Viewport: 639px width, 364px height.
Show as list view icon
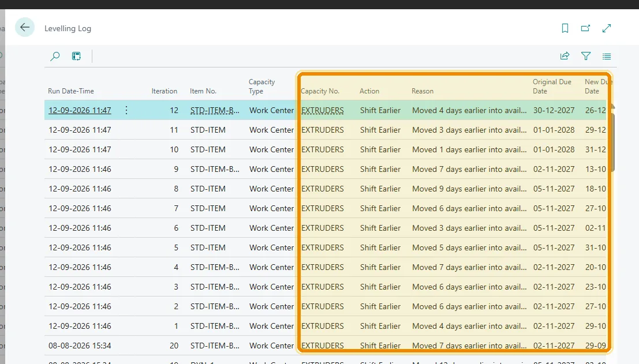(607, 56)
